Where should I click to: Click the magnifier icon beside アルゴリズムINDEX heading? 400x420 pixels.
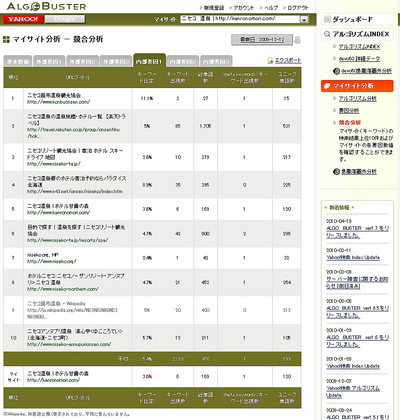(x=327, y=34)
